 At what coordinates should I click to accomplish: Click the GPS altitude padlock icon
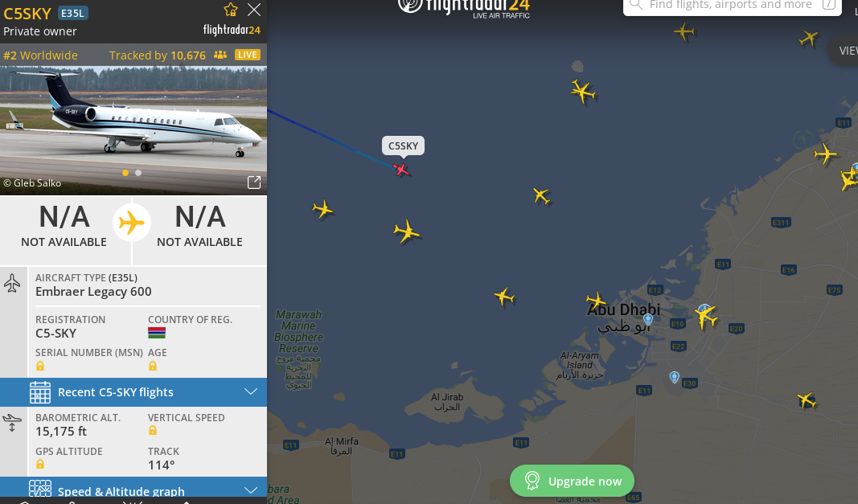(40, 464)
